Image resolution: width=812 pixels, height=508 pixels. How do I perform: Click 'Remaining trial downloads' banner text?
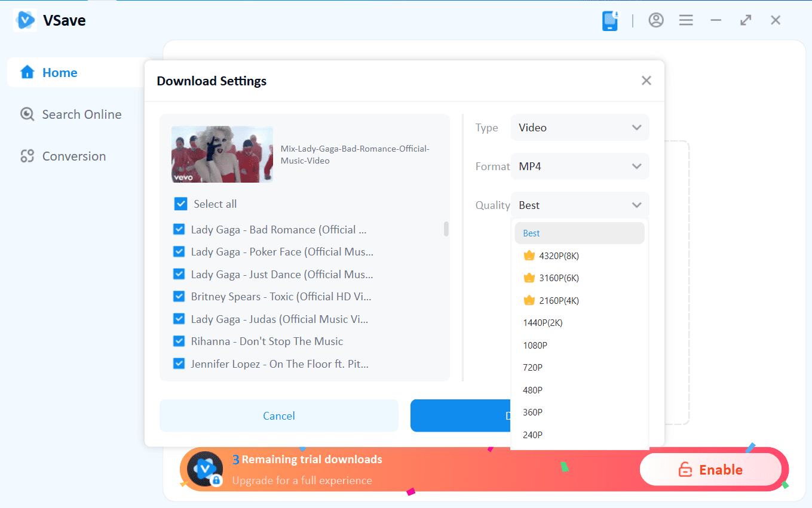coord(312,460)
